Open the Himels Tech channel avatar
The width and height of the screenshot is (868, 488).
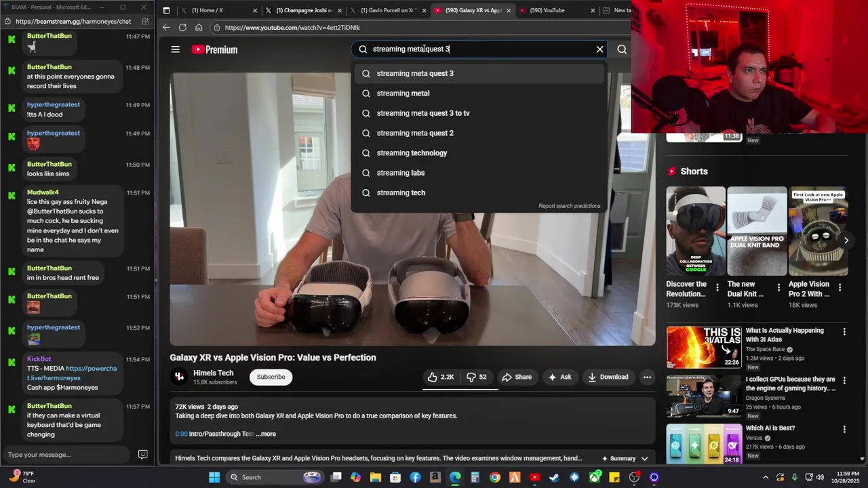(179, 377)
